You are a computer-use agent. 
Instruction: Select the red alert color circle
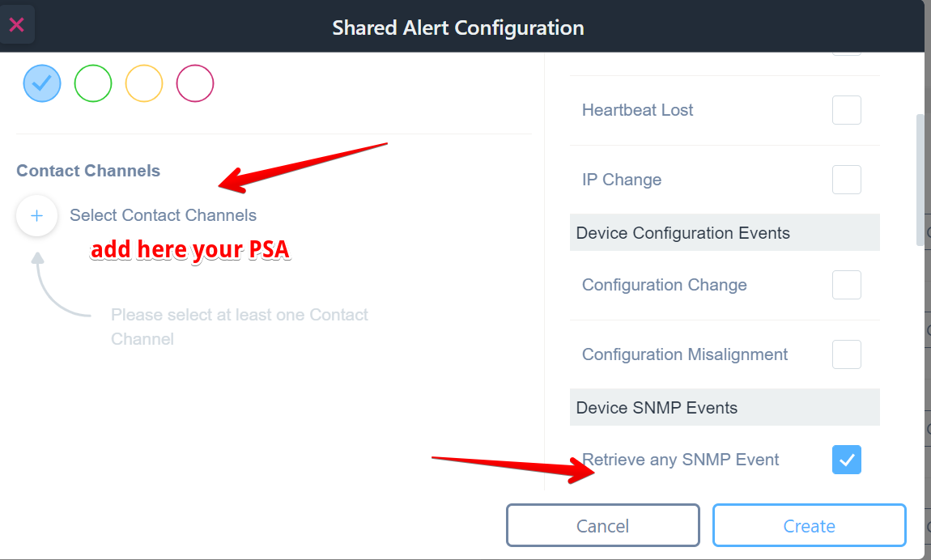pos(195,83)
